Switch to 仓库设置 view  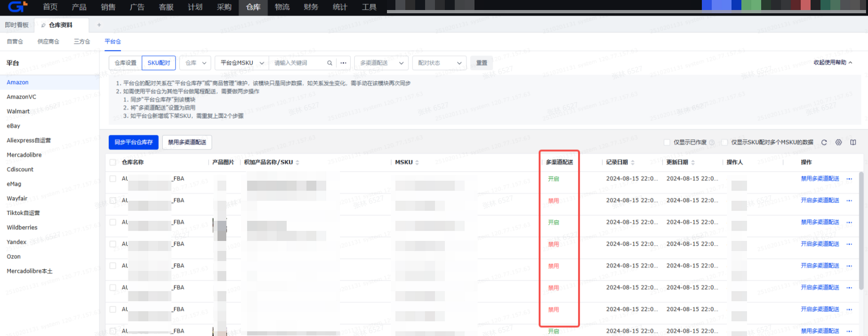tap(125, 63)
